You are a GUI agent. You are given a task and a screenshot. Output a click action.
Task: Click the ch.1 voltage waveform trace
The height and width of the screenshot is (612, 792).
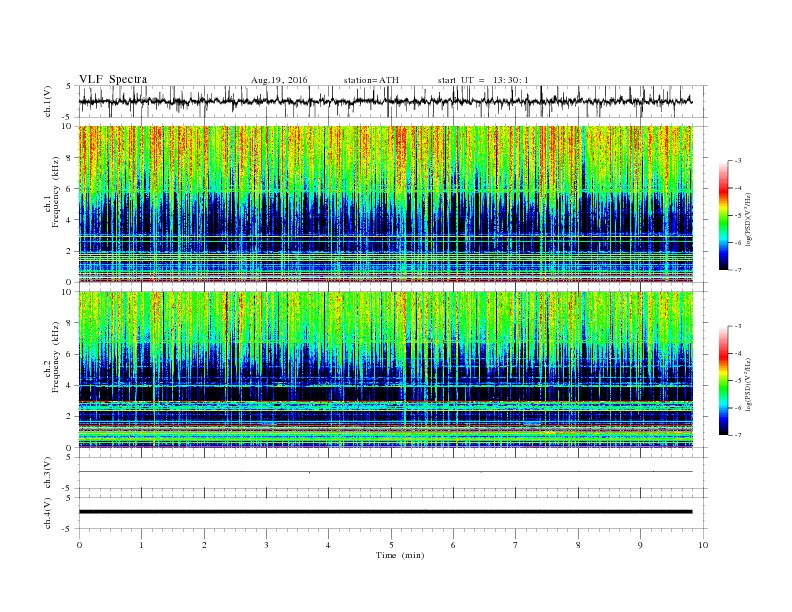coord(385,101)
